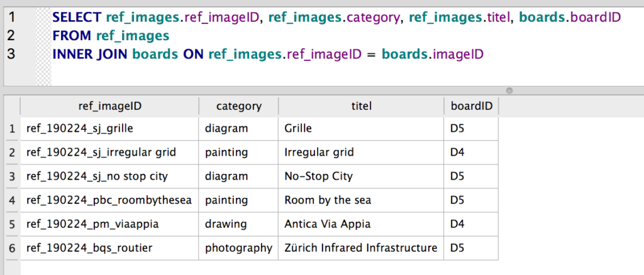Screen dimensions: 644x275
Task: Select the No-Stop City titel cell
Action: (x=361, y=176)
